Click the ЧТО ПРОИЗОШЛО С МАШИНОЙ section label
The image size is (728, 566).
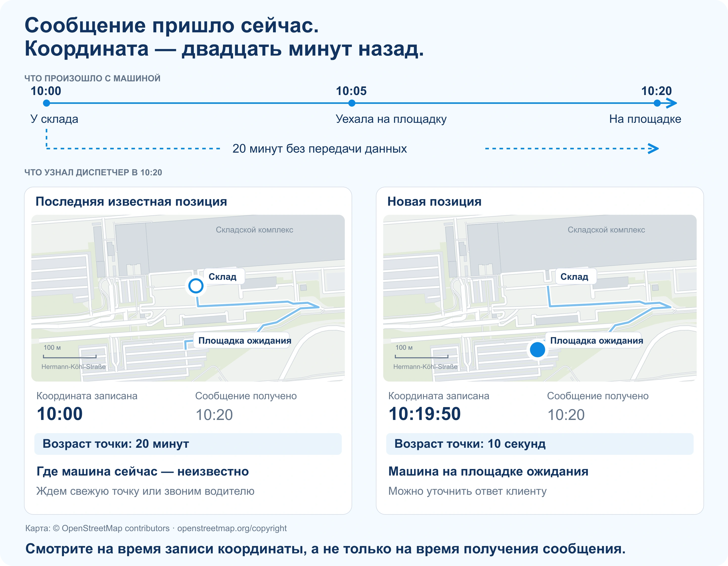(x=92, y=78)
